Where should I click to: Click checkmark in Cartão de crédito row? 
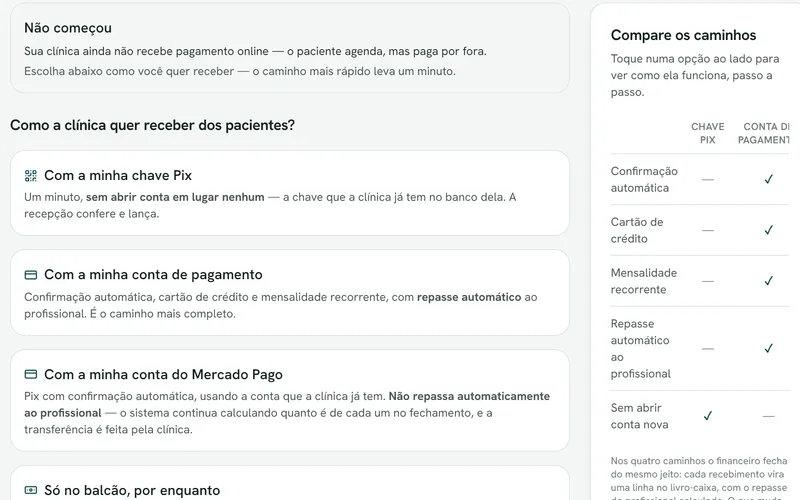point(768,230)
